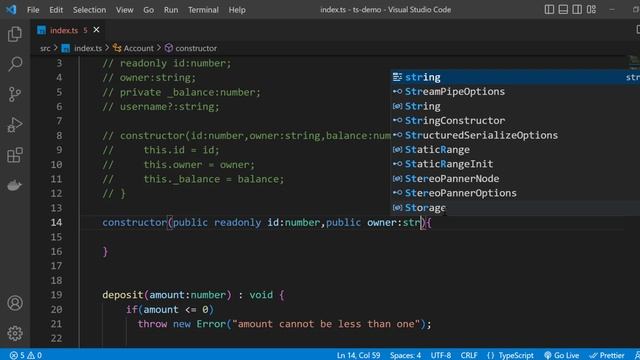Click the Go Live status item
This screenshot has height=360, width=640.
coord(562,355)
